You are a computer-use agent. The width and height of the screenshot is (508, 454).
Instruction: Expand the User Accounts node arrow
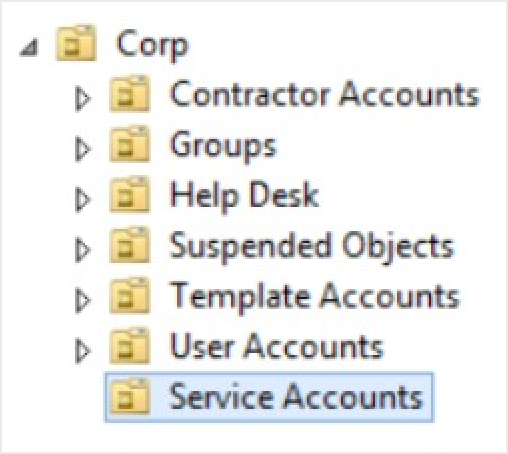(83, 351)
